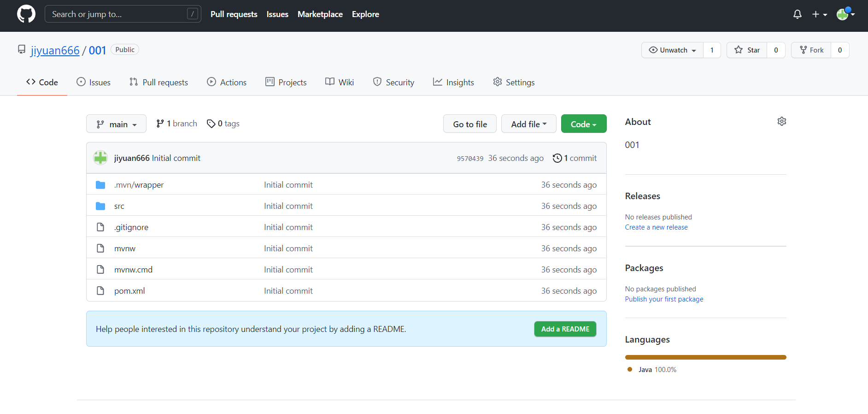The width and height of the screenshot is (868, 414).
Task: Open the pom.xml file
Action: (129, 291)
